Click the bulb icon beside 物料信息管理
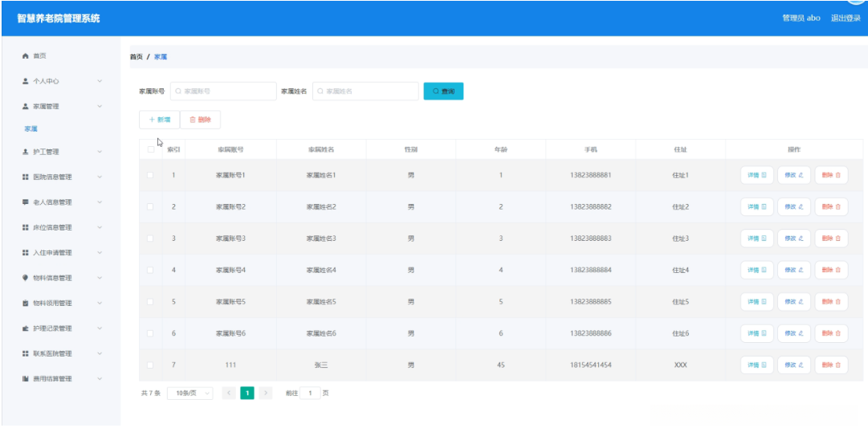 (x=25, y=278)
